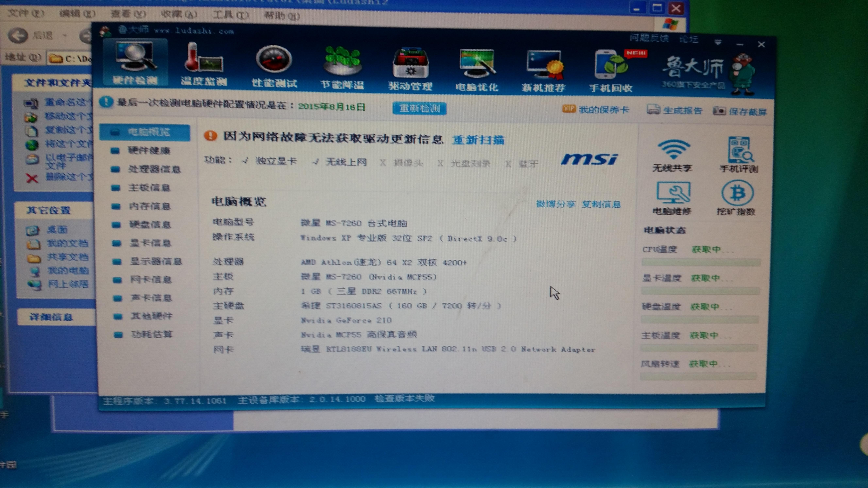Click the 我的保养卡 VIP badge
Screen dimensions: 868x488
pos(569,108)
